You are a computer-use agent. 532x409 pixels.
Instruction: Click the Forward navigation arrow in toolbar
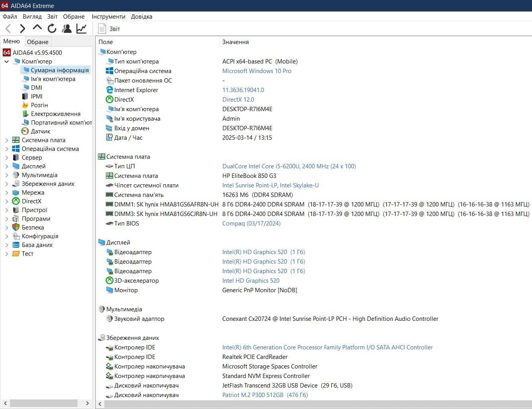tap(23, 29)
